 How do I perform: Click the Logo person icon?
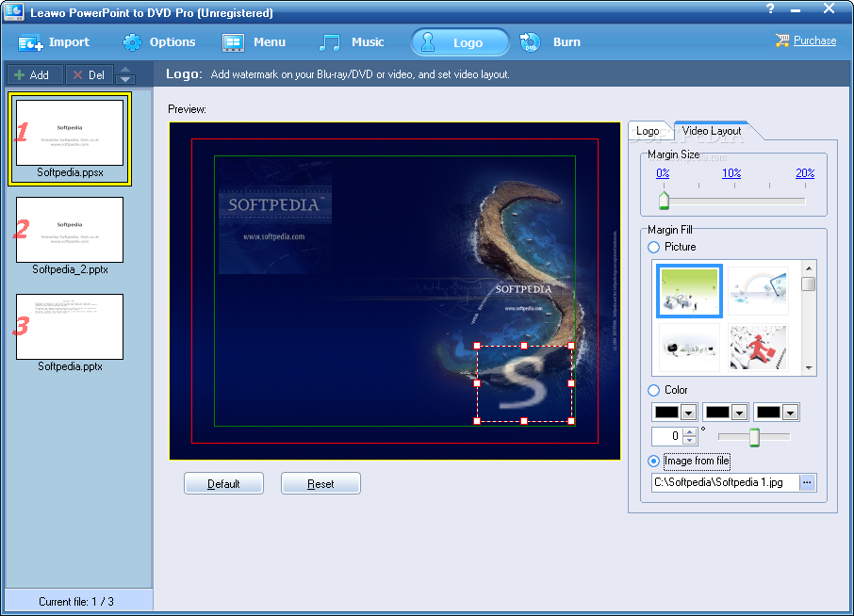(x=428, y=41)
